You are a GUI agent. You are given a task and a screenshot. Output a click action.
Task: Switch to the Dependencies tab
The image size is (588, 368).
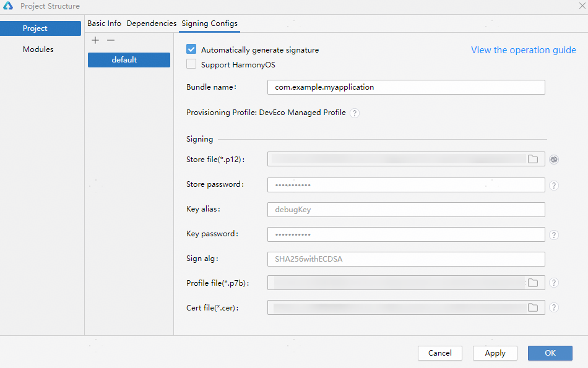pyautogui.click(x=152, y=24)
